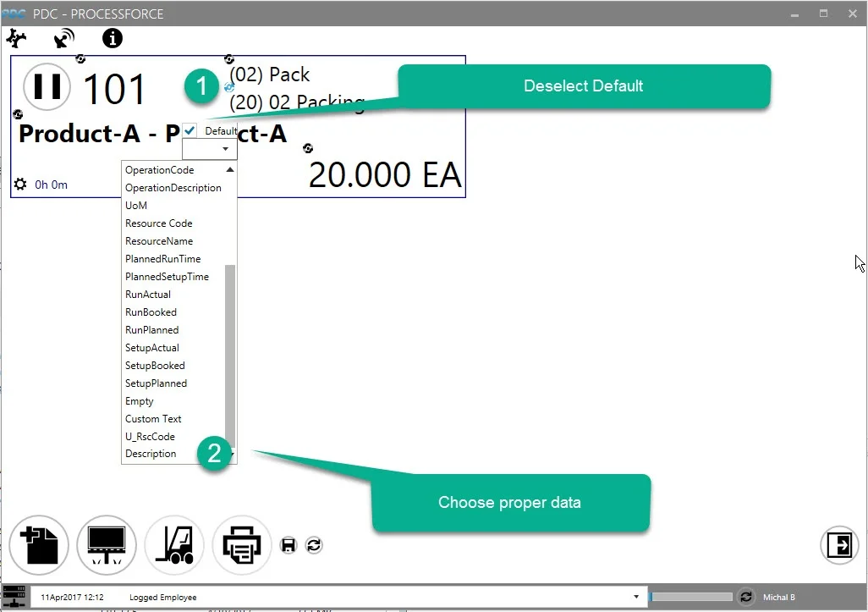Open the billboard display screen icon

107,545
